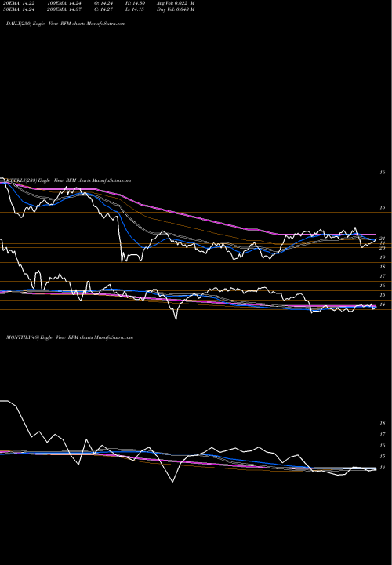Image resolution: width=392 pixels, height=565 pixels.
Task: Click the 20EMA: 14.22 value
Action: 19,3
